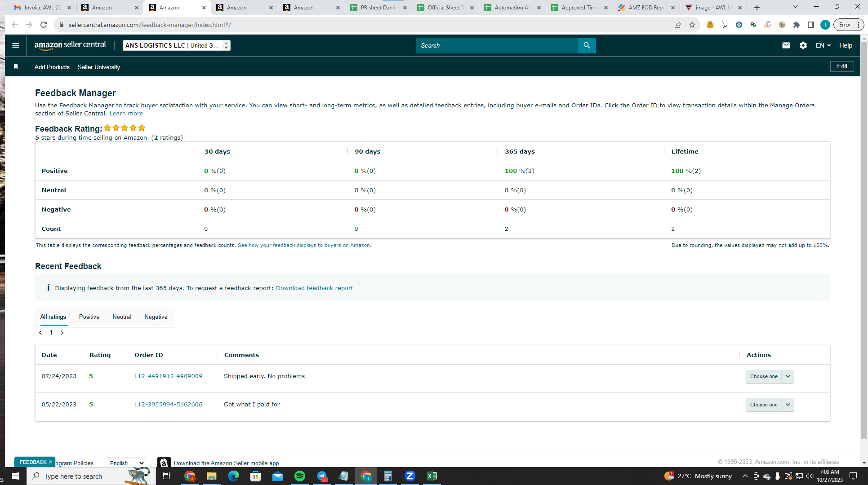Open the Windows notification center
Screen dimensions: 868x485
(853, 476)
